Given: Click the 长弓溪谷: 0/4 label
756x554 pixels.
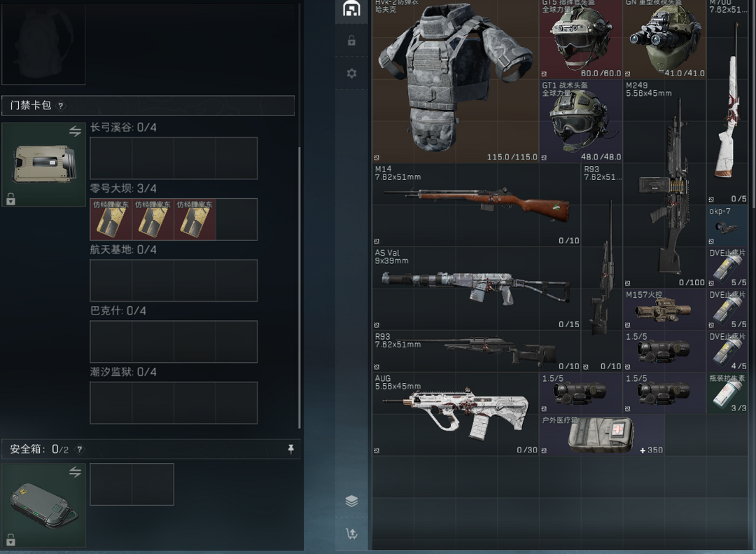Looking at the screenshot, I should click(123, 127).
